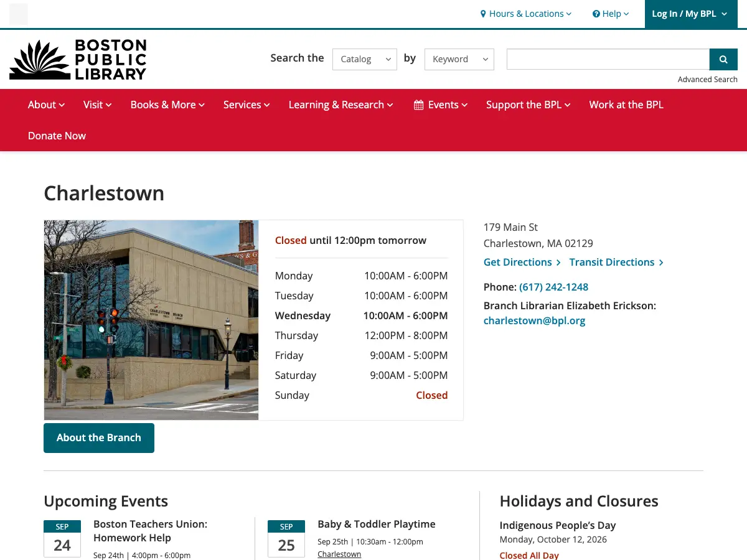Open the Help dropdown

coord(610,14)
